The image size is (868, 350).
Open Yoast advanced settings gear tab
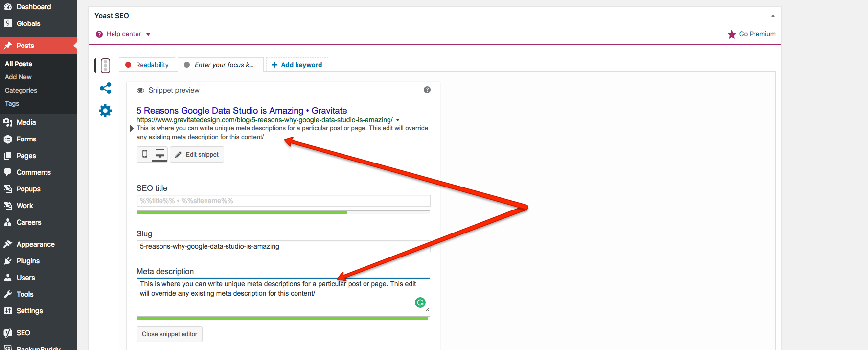point(105,111)
